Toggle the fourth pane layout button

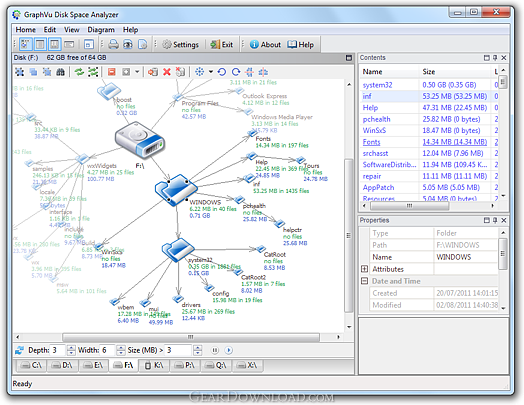[x=69, y=44]
